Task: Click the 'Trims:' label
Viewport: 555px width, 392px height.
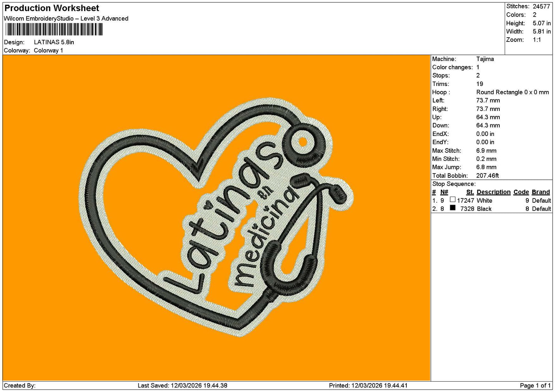Action: coord(441,84)
